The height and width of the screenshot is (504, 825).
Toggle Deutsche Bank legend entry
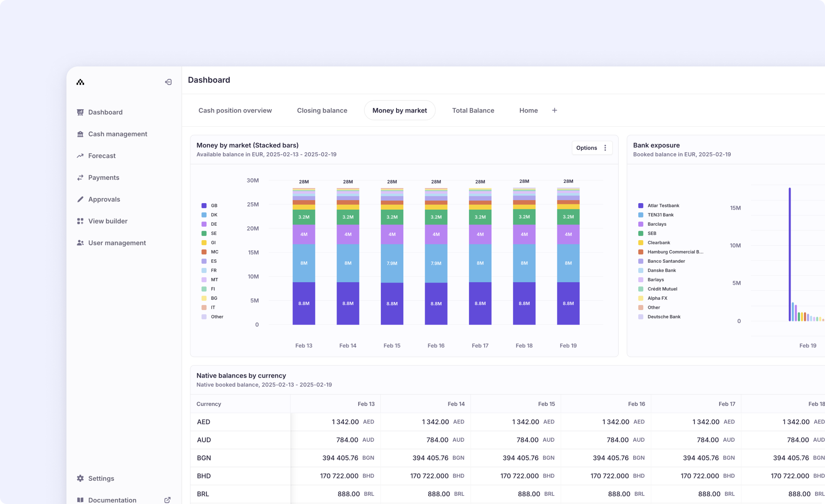(659, 317)
